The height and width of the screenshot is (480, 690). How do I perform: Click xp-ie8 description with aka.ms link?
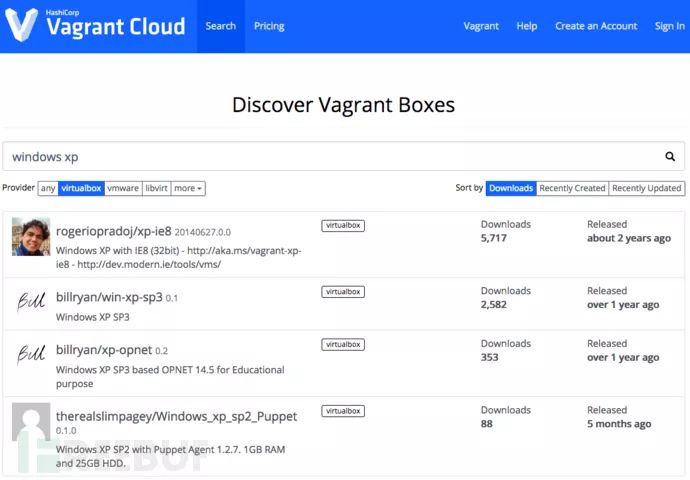[x=179, y=257]
